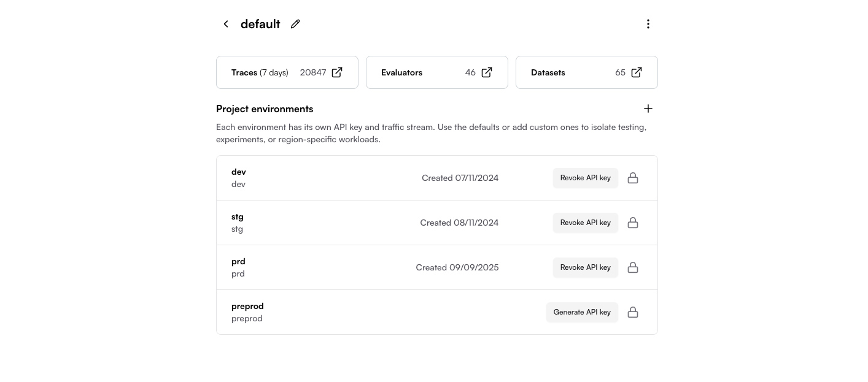Open Datasets external link icon
The height and width of the screenshot is (382, 868).
pos(637,72)
